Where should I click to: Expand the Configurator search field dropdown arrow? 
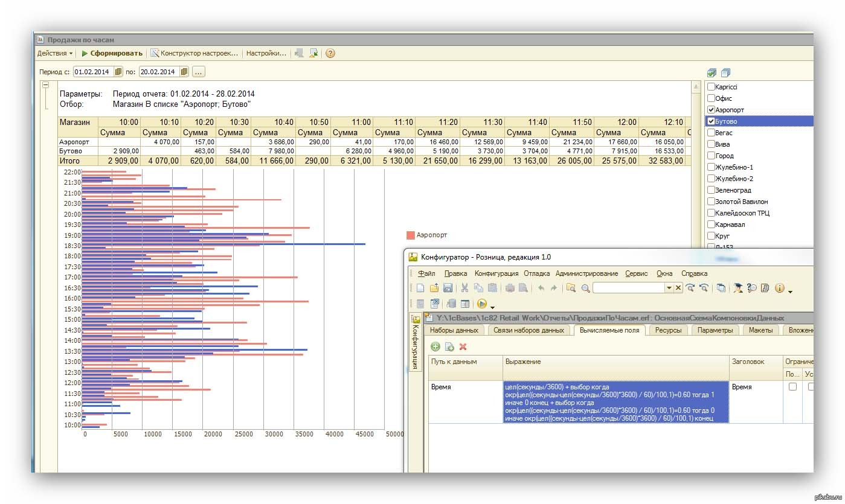669,289
